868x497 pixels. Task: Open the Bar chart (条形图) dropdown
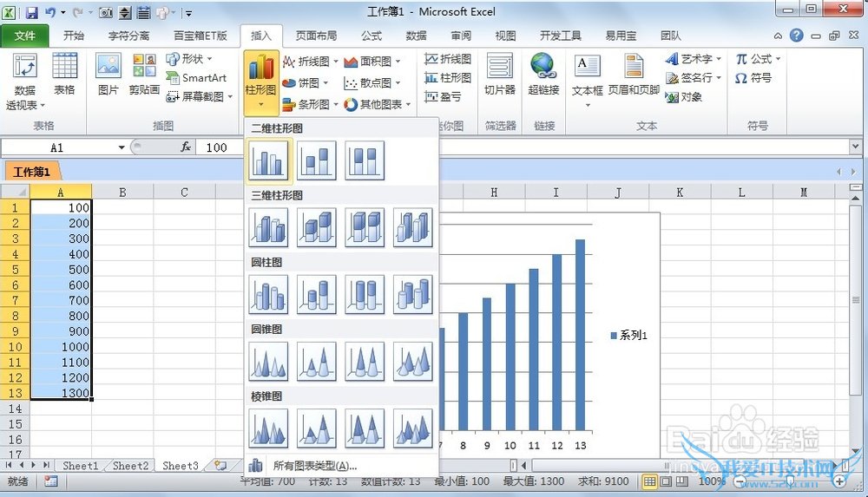click(310, 105)
